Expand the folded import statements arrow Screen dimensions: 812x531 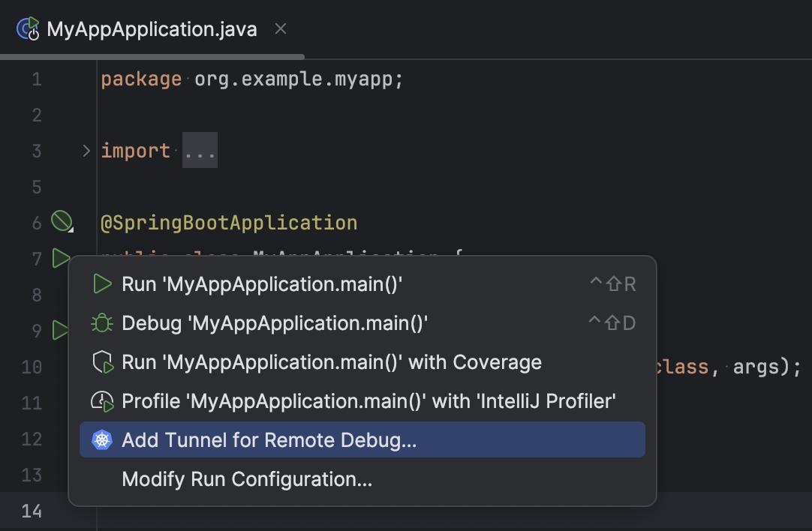click(x=86, y=150)
